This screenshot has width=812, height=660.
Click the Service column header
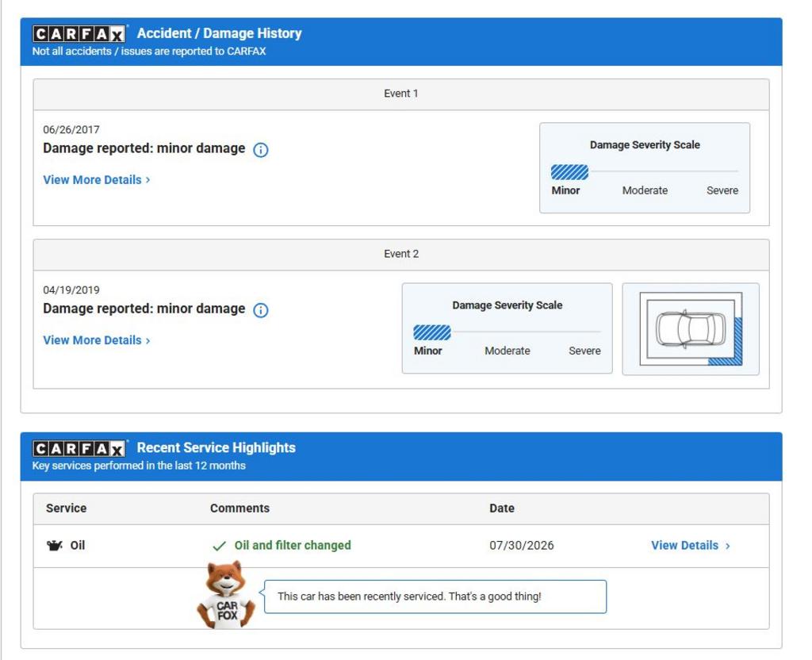pos(67,508)
